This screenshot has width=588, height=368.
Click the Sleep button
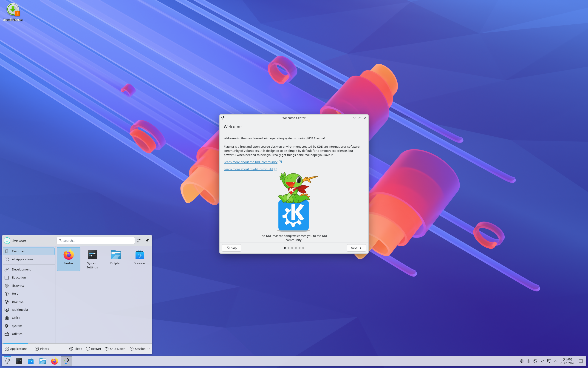click(x=76, y=349)
